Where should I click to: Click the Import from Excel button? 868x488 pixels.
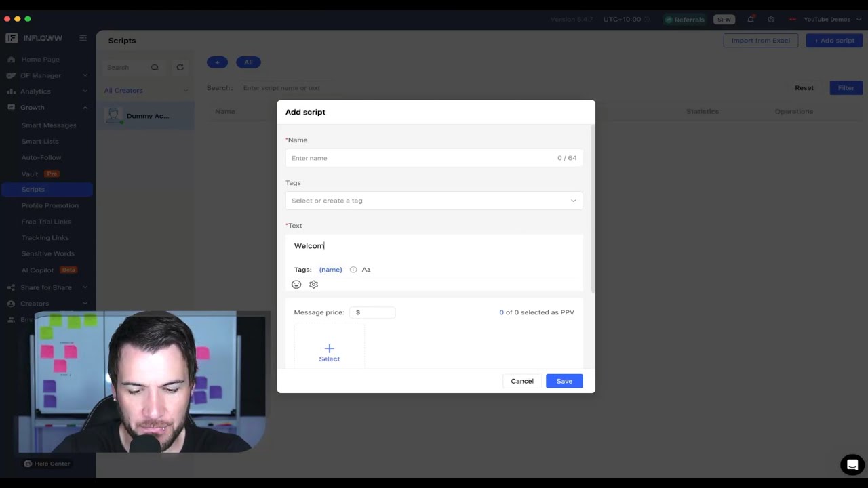761,41
